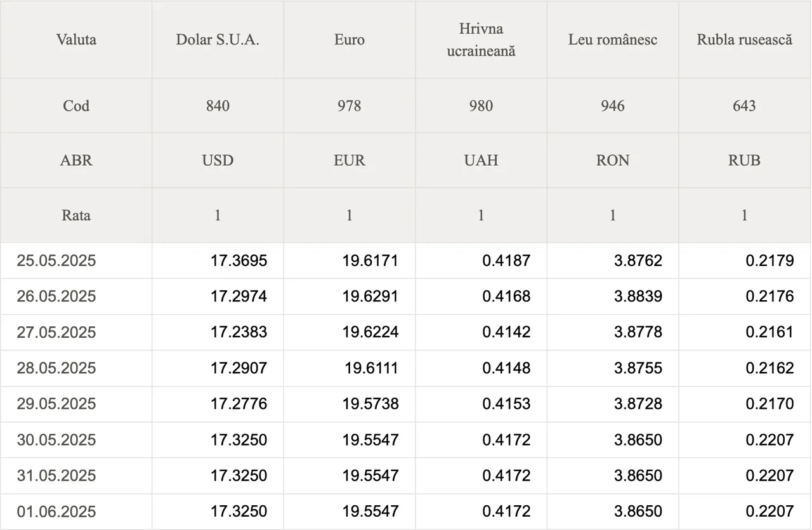Select the USD abbreviation cell

pyautogui.click(x=218, y=161)
